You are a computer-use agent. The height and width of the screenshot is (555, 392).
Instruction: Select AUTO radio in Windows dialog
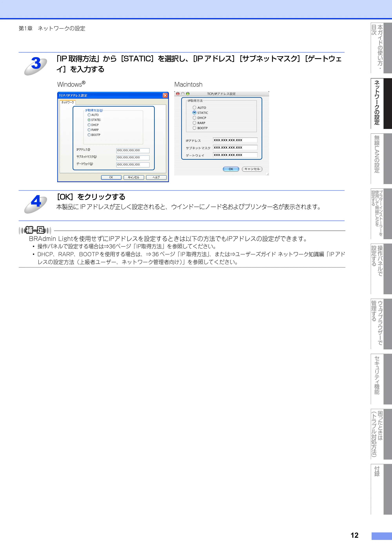(x=89, y=115)
